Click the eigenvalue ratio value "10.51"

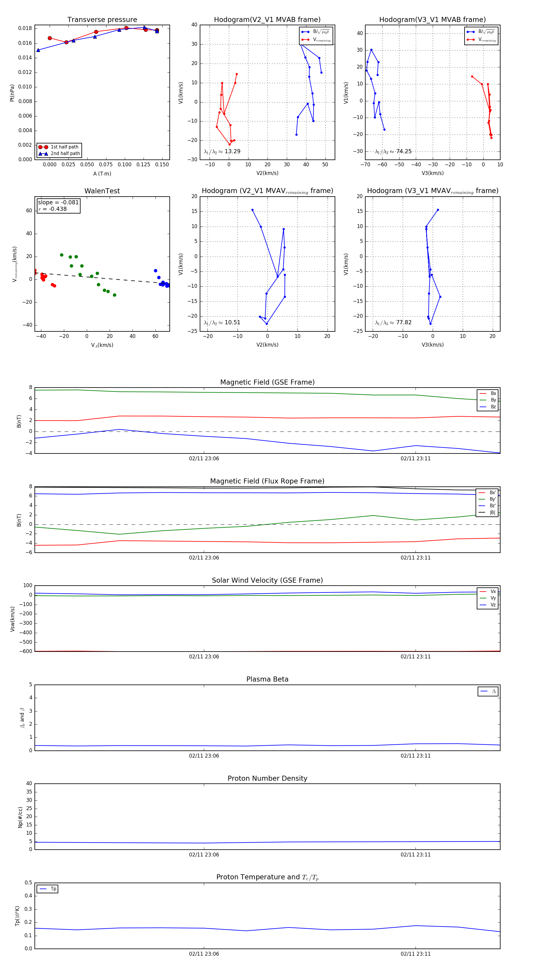pyautogui.click(x=232, y=323)
